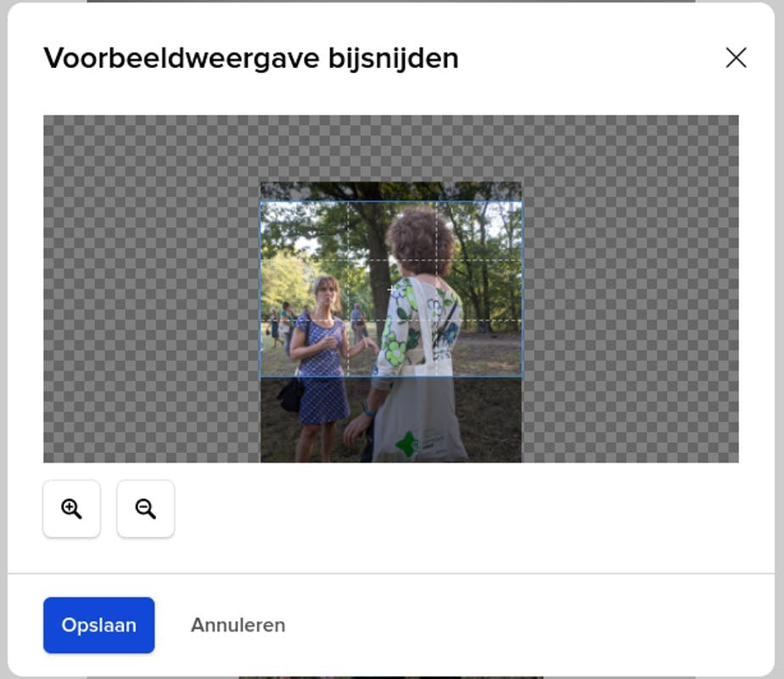Click the crop selection's bottom-left corner
Image resolution: width=784 pixels, height=679 pixels.
[260, 376]
